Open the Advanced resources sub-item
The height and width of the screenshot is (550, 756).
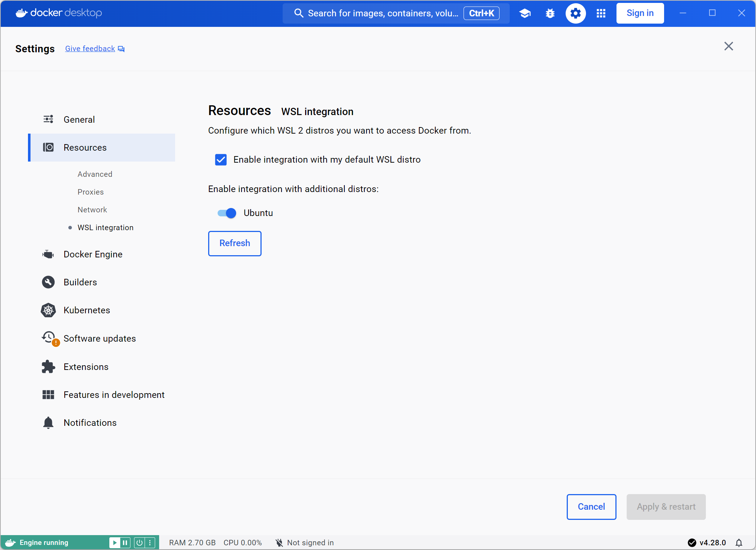[x=95, y=174]
